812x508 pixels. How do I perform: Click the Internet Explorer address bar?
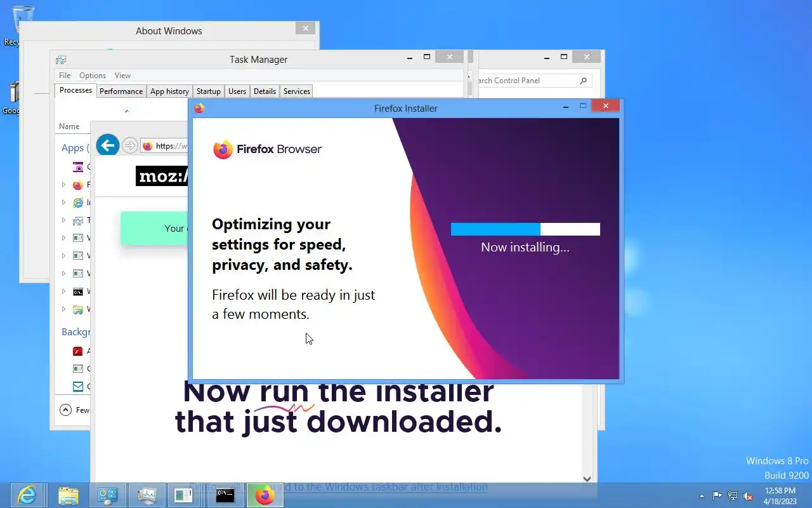165,146
